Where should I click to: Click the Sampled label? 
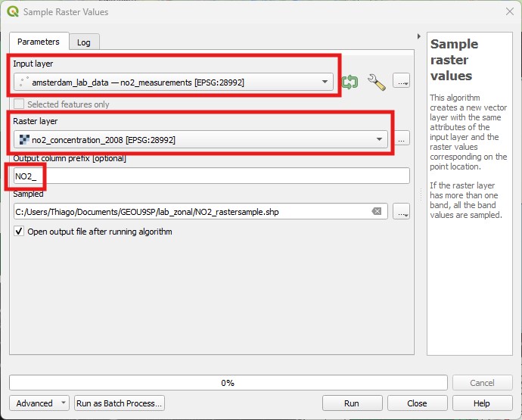(28, 194)
